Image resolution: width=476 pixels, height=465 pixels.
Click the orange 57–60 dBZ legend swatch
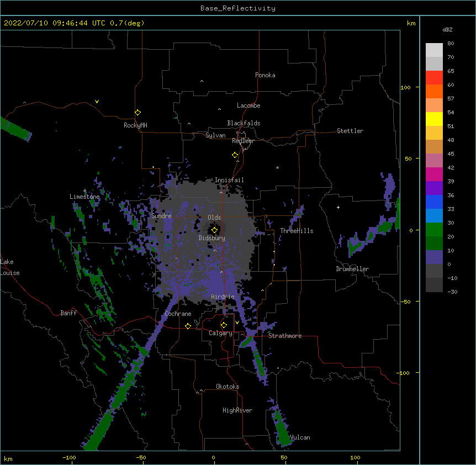(x=434, y=91)
